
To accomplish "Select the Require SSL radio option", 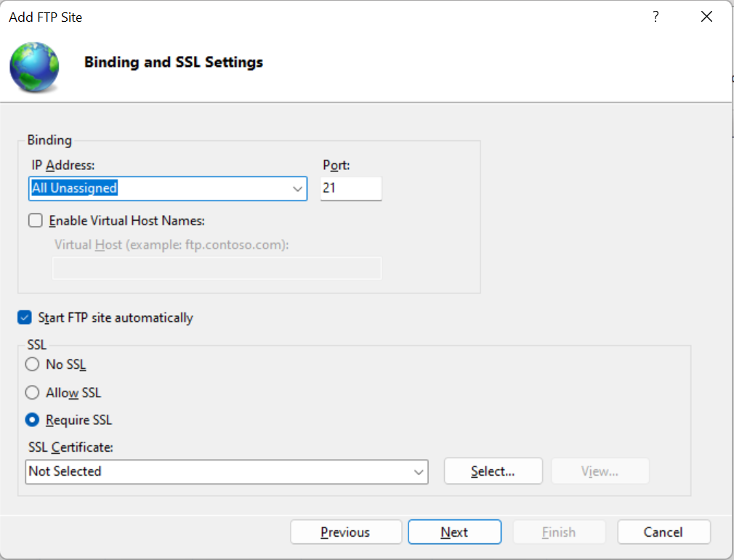I will pyautogui.click(x=33, y=420).
